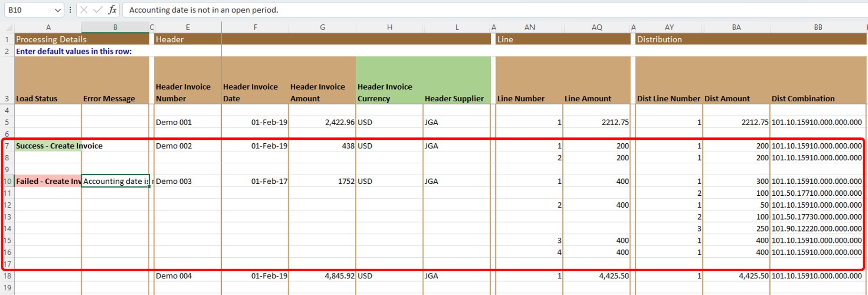Click the Demo 002 invoice number cell
The image size is (868, 295).
click(x=188, y=146)
